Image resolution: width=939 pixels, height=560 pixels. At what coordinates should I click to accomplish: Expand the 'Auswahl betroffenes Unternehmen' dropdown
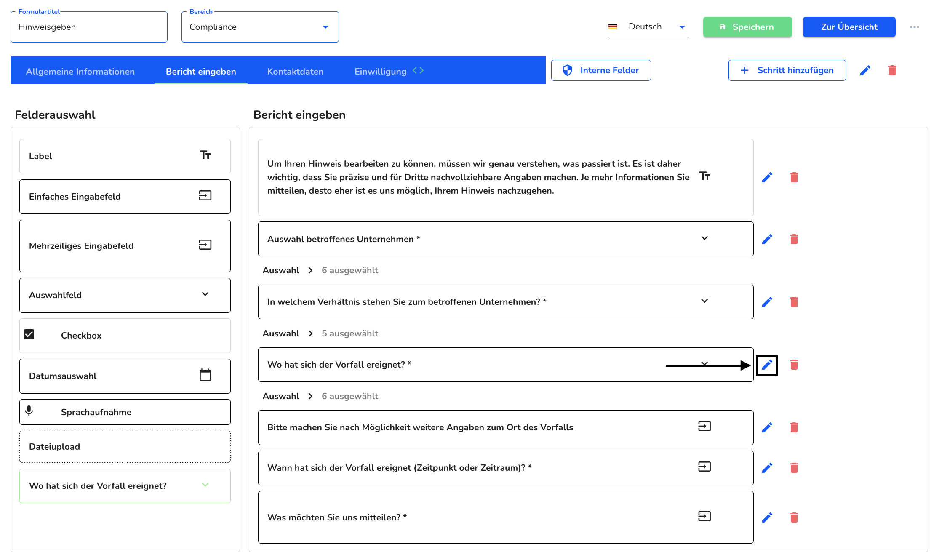(705, 238)
